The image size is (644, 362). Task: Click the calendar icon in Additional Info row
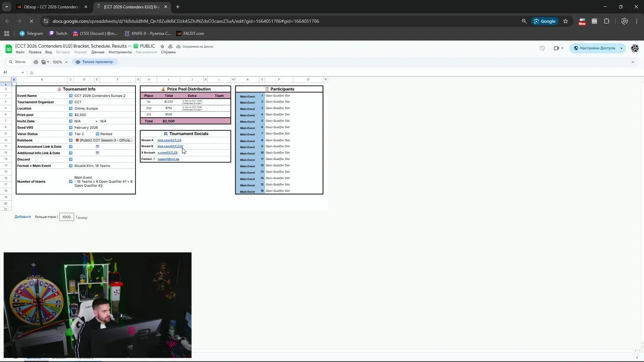pyautogui.click(x=97, y=153)
